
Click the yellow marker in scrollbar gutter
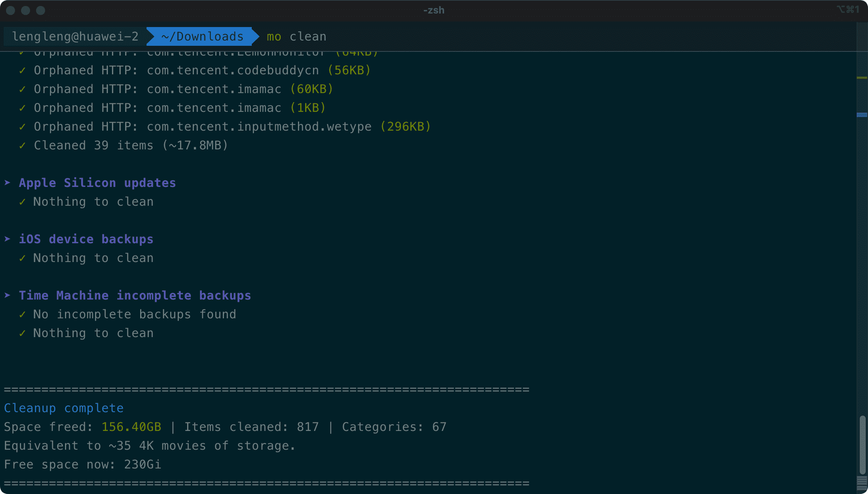click(862, 78)
